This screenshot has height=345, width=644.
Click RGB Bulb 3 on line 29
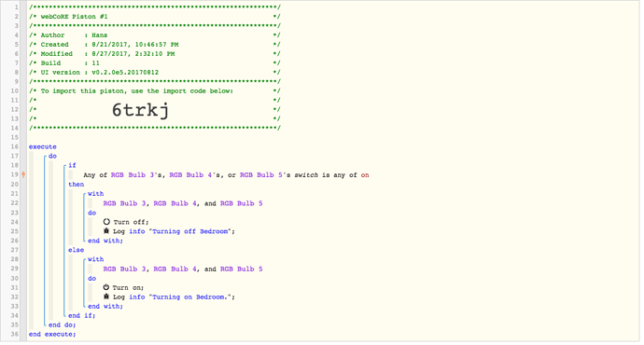(x=124, y=269)
